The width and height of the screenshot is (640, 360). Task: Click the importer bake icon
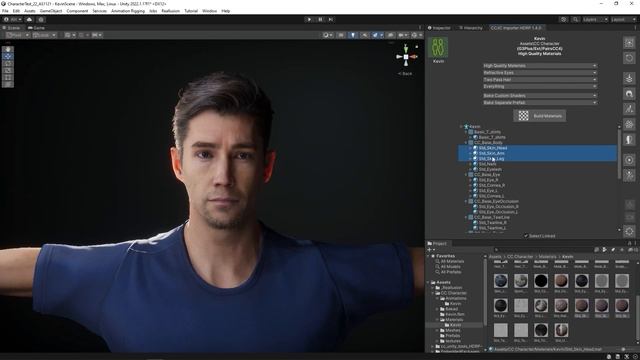coord(629,78)
